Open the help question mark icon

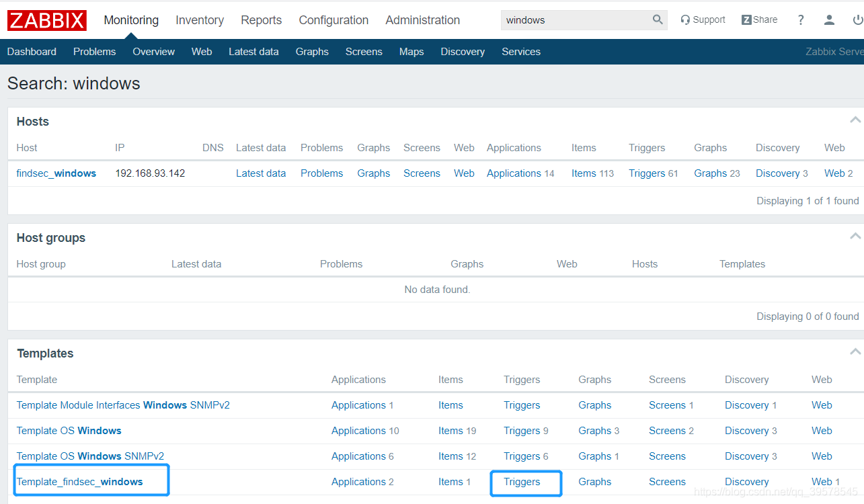801,20
